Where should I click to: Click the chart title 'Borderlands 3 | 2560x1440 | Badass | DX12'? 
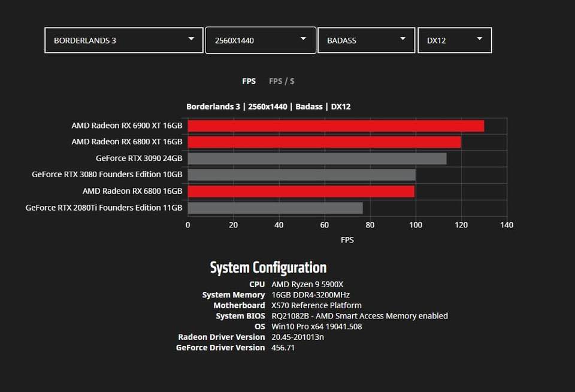click(x=268, y=107)
